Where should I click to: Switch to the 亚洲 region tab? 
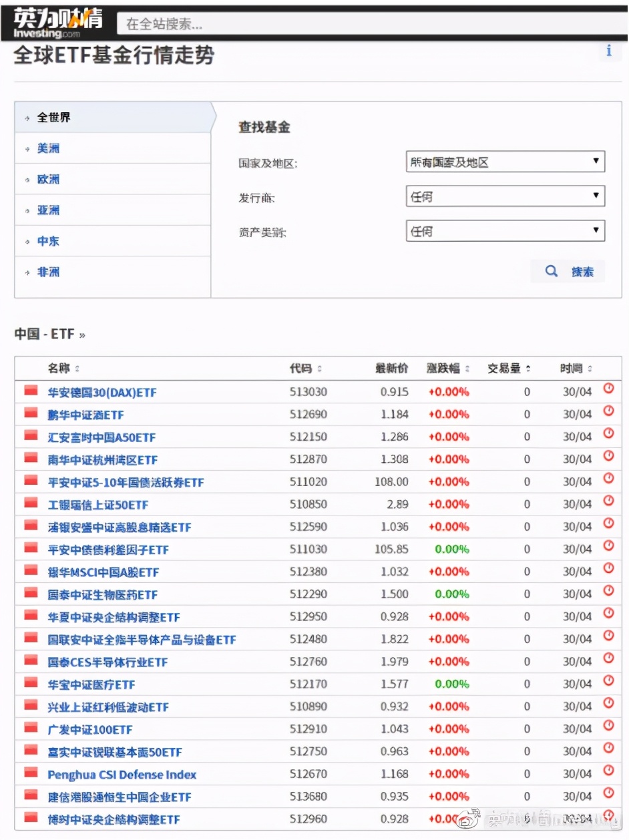point(47,210)
